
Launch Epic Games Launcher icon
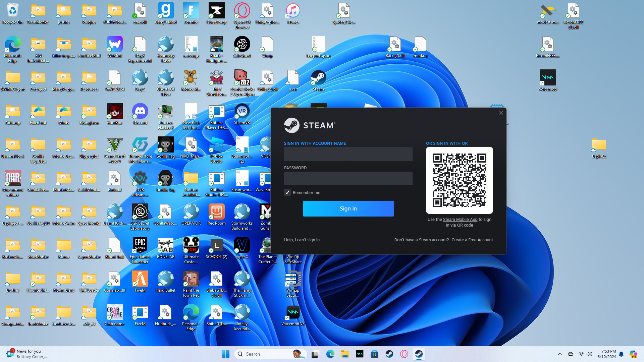(140, 246)
